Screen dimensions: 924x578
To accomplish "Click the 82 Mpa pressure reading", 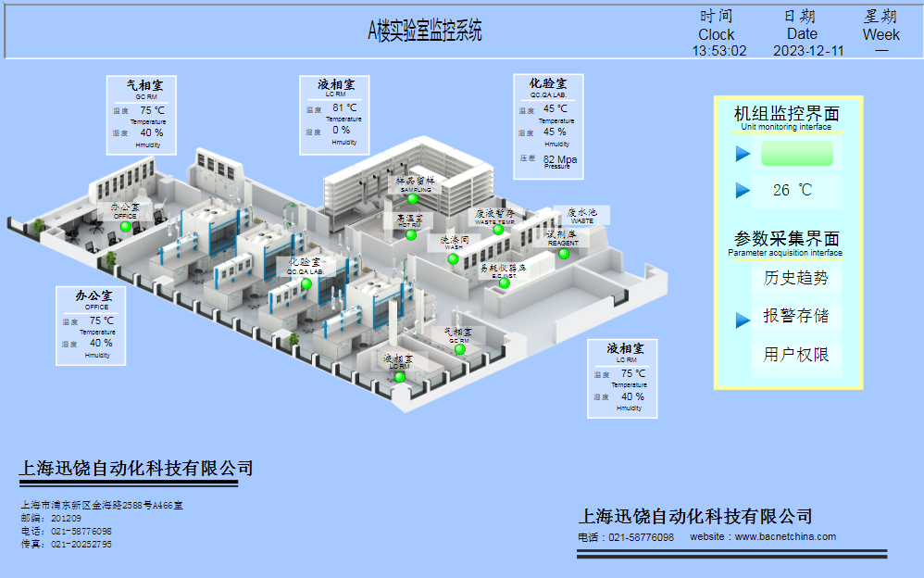I will 560,159.
